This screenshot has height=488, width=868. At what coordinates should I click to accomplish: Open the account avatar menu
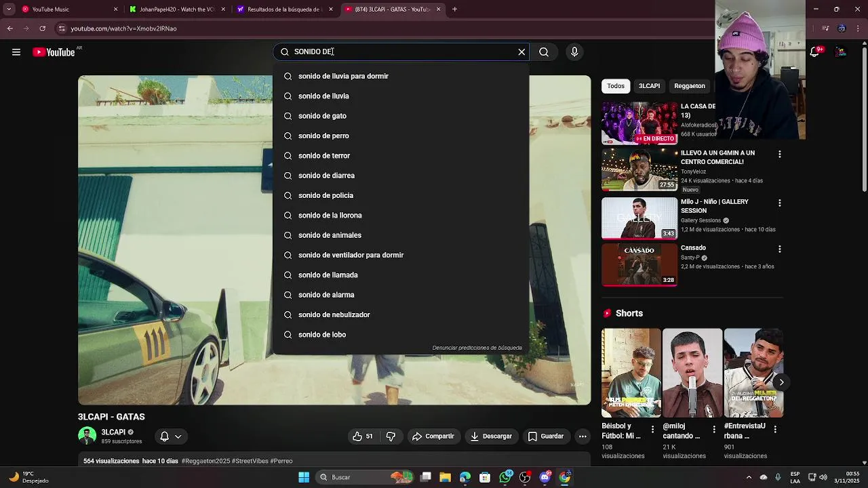pyautogui.click(x=841, y=52)
